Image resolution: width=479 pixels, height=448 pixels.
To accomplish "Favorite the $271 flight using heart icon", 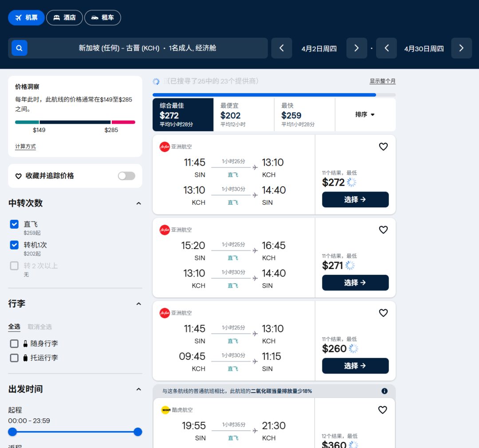I will click(x=383, y=230).
